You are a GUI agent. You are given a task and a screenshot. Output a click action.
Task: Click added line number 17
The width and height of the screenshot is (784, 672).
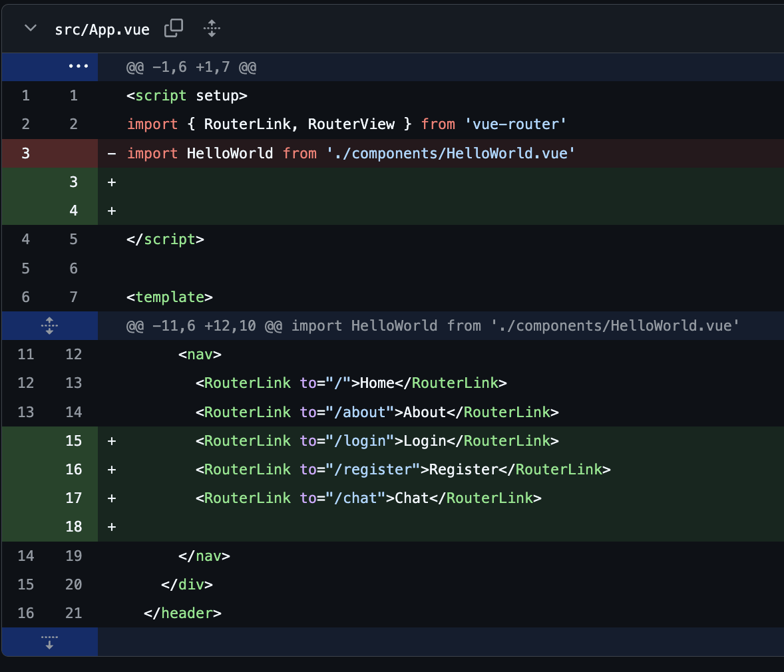point(73,498)
